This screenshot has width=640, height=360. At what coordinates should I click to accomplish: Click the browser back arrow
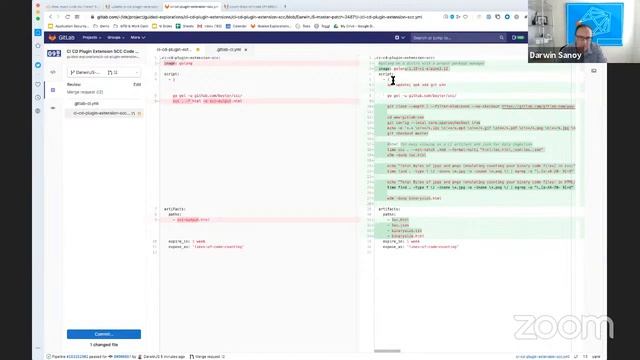click(51, 17)
